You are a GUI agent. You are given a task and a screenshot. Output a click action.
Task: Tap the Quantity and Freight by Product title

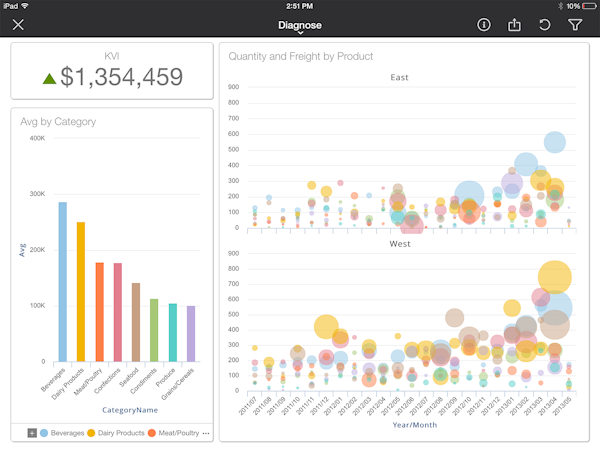(300, 56)
